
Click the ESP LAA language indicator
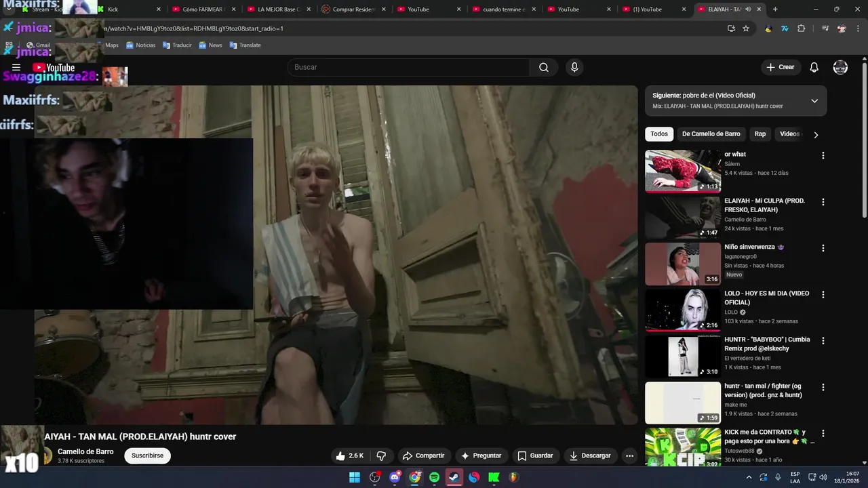(x=795, y=477)
